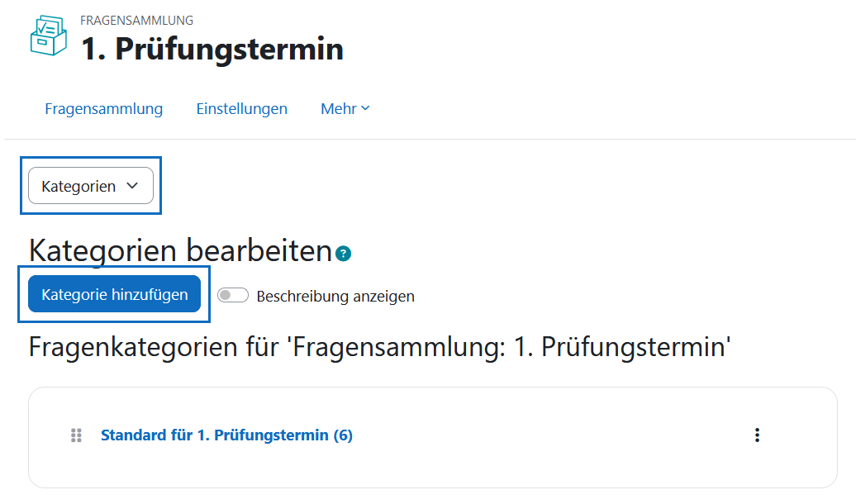Click Kategorie hinzufügen button
Screen dimensions: 856x504
tap(115, 294)
